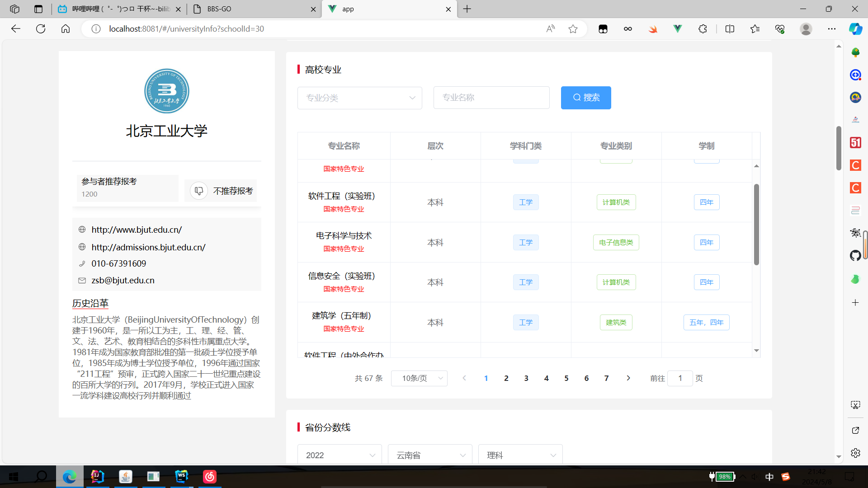Open http://www.bjut.edu.cn/ link
The width and height of the screenshot is (868, 488).
click(x=137, y=230)
